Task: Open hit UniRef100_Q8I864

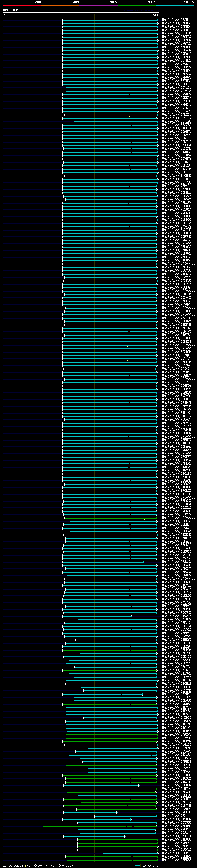Action: (x=177, y=504)
